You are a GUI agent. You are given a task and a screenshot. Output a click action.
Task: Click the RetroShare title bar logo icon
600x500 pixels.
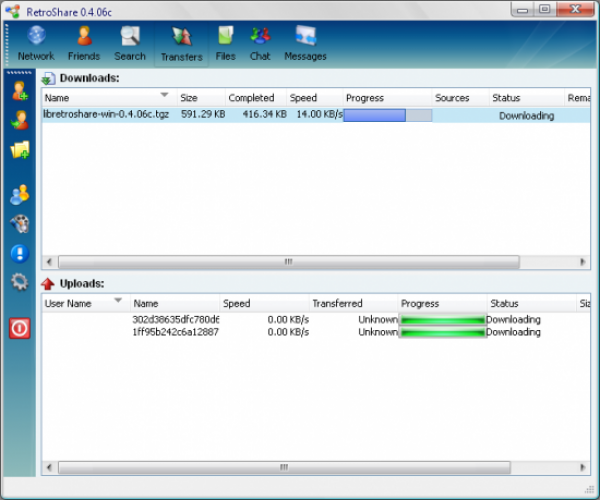(13, 11)
